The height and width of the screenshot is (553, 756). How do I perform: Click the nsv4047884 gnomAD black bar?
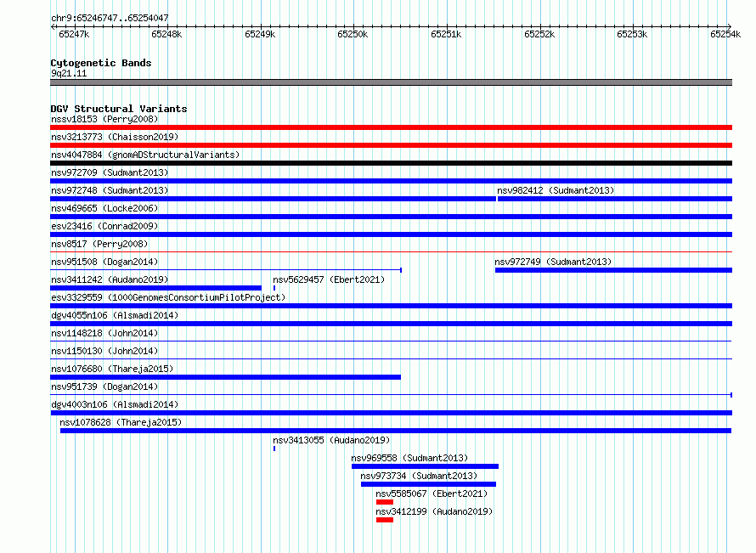click(391, 163)
